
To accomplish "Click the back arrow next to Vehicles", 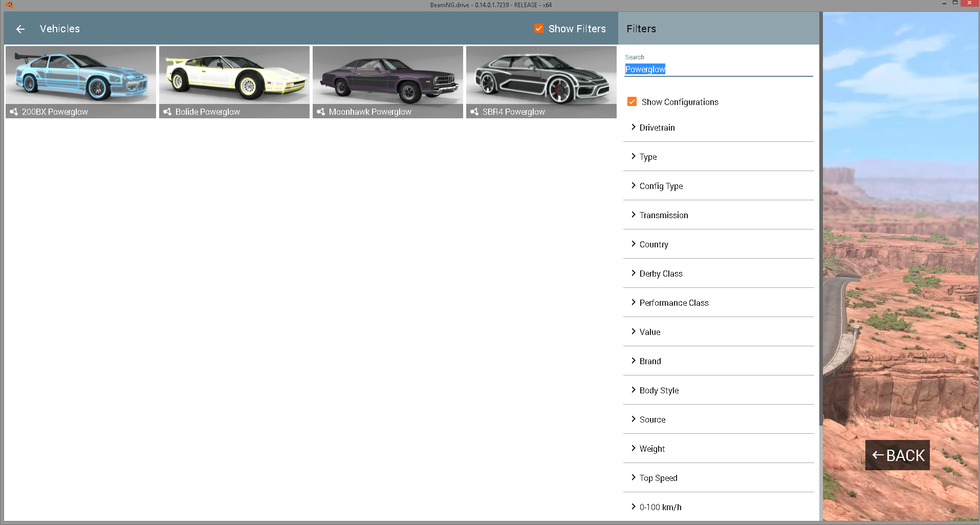I will coord(20,29).
